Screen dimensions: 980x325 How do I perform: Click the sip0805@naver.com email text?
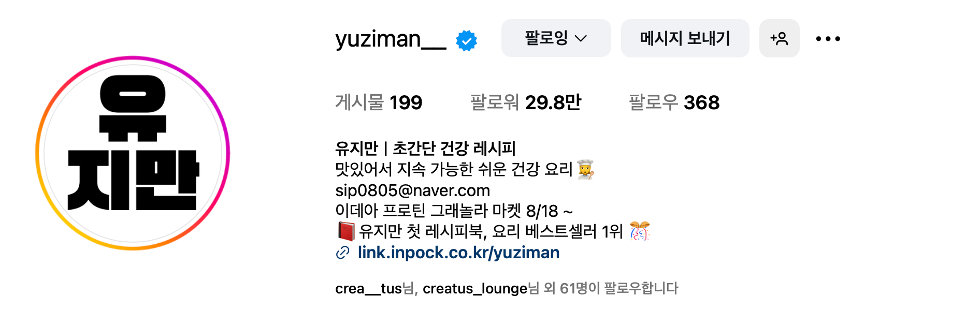[x=412, y=190]
